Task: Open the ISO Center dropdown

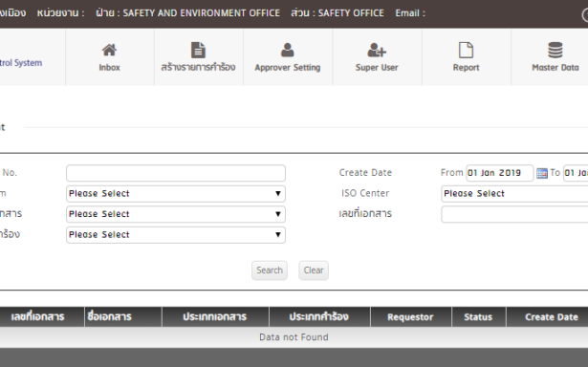Action: pos(514,194)
